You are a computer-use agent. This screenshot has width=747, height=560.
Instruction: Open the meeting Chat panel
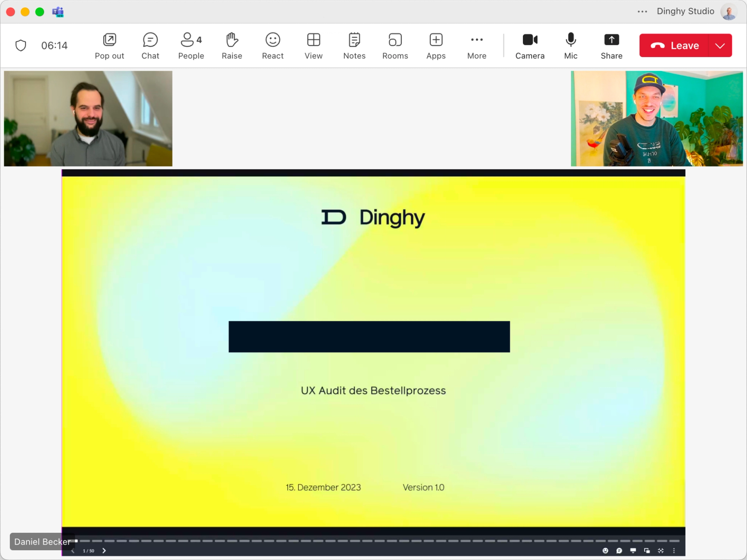tap(150, 46)
